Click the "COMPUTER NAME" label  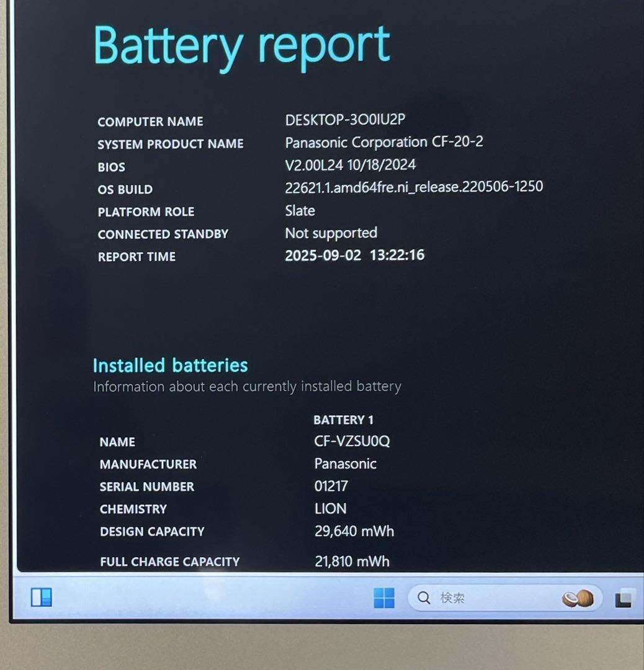coord(150,122)
